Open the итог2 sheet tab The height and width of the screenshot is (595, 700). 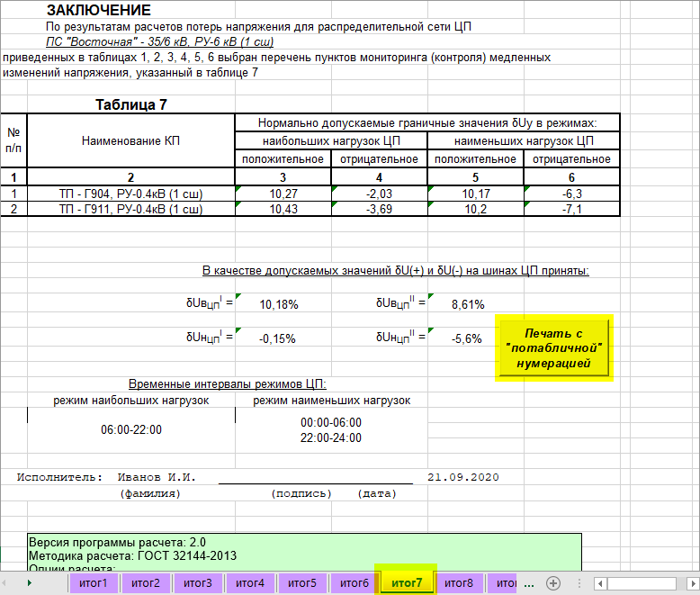click(x=146, y=583)
